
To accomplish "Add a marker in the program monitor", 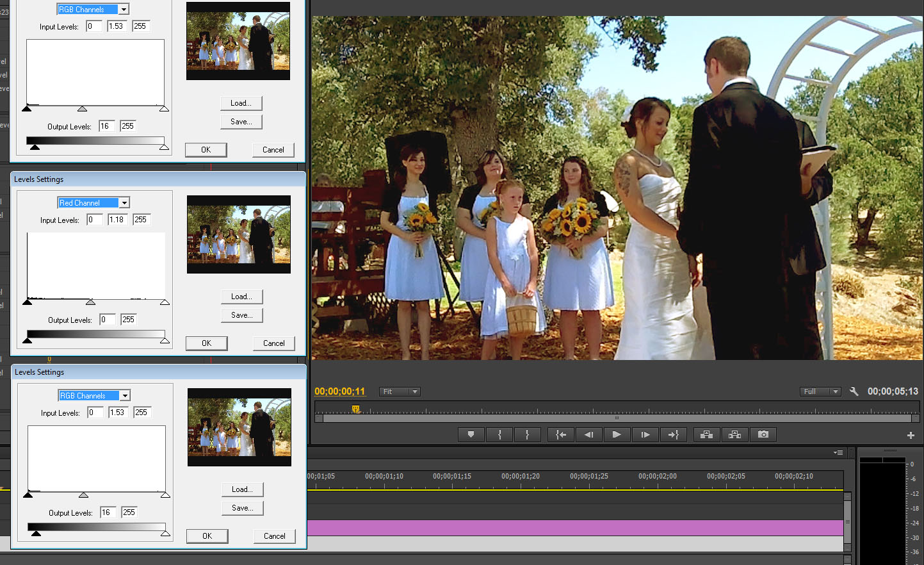I will click(471, 434).
